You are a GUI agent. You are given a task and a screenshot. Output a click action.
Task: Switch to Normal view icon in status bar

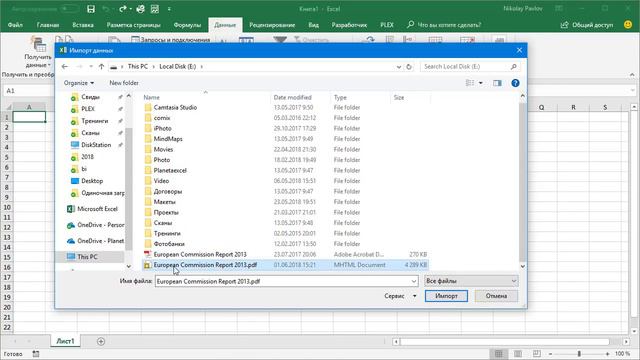(498, 353)
